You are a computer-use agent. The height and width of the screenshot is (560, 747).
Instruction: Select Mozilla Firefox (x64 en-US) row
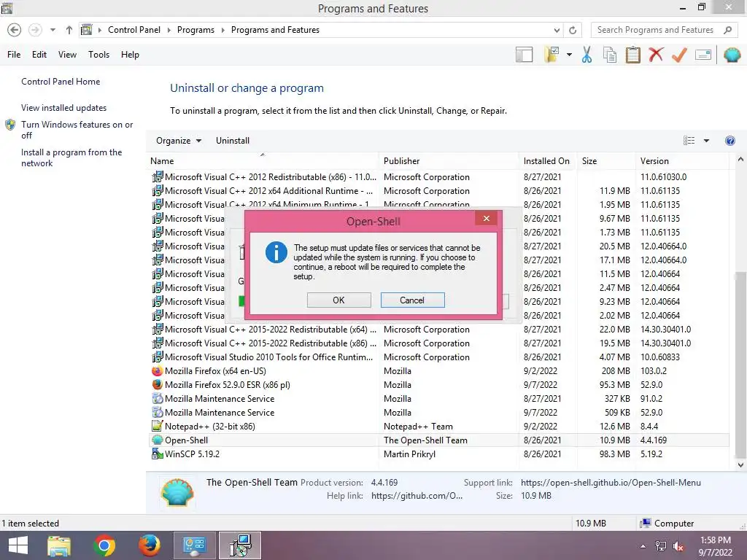(x=438, y=371)
